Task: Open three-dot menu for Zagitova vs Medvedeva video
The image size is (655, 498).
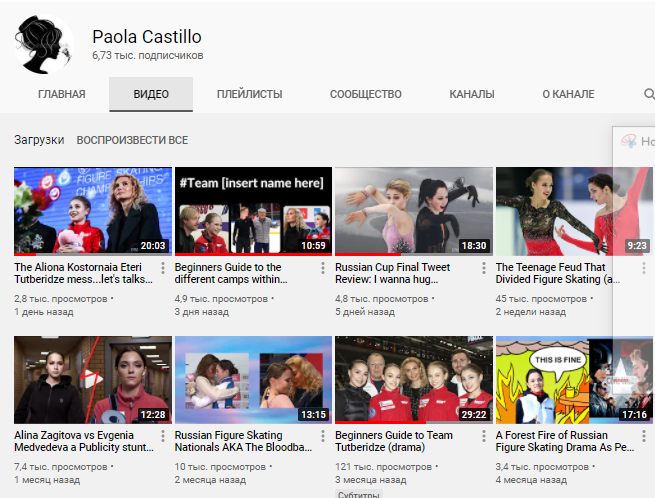Action: tap(163, 436)
